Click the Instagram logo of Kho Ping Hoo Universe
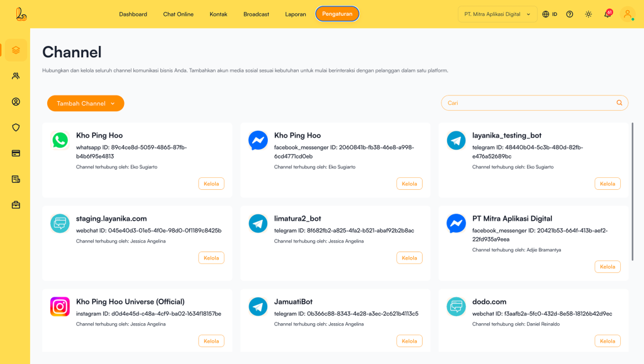 point(60,307)
